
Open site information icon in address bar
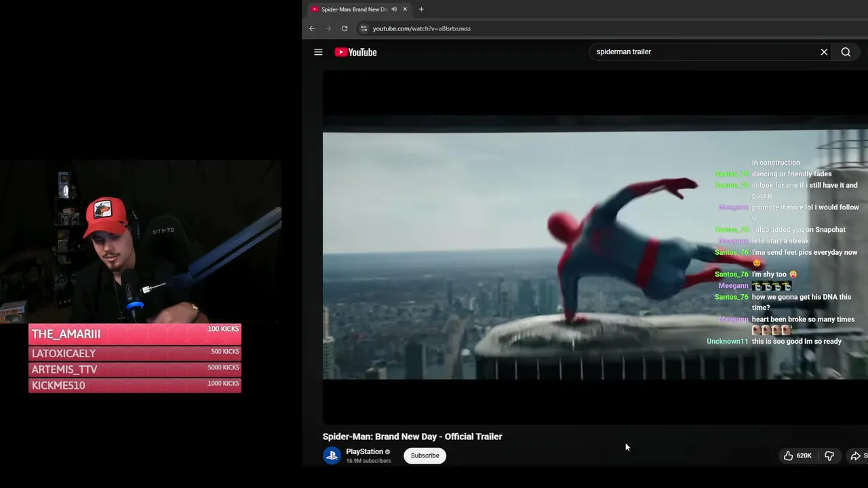[x=363, y=28]
